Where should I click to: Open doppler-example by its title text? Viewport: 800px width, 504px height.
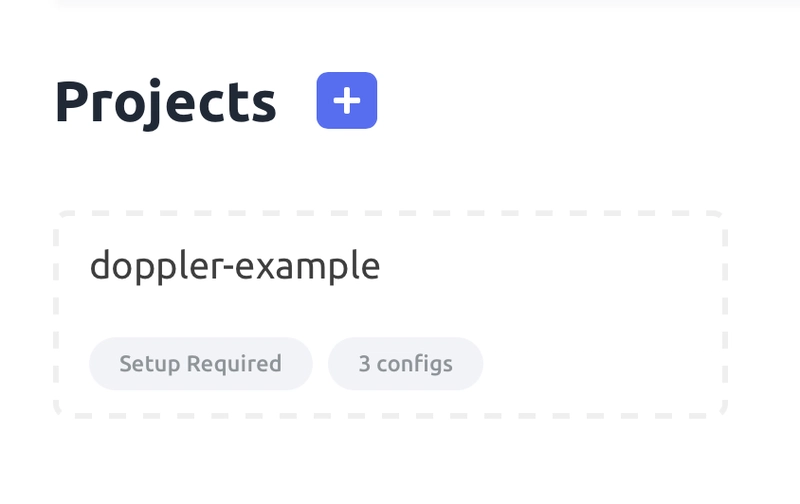click(235, 266)
